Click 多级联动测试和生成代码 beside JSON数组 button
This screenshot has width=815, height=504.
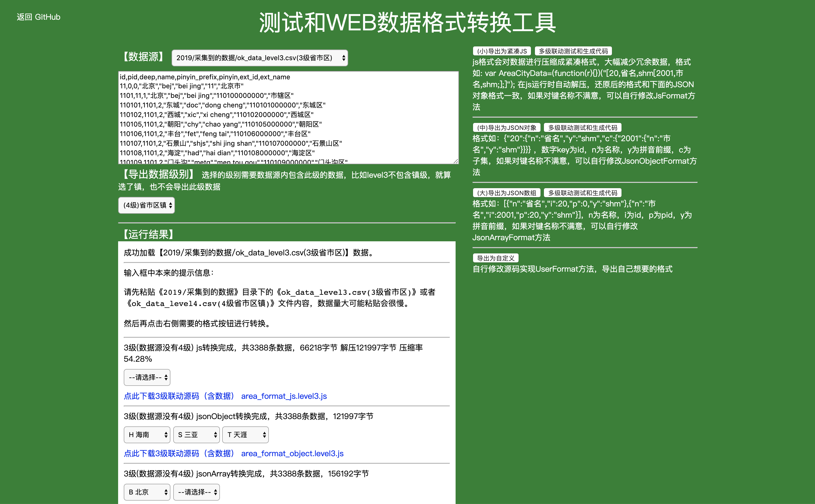pyautogui.click(x=583, y=193)
